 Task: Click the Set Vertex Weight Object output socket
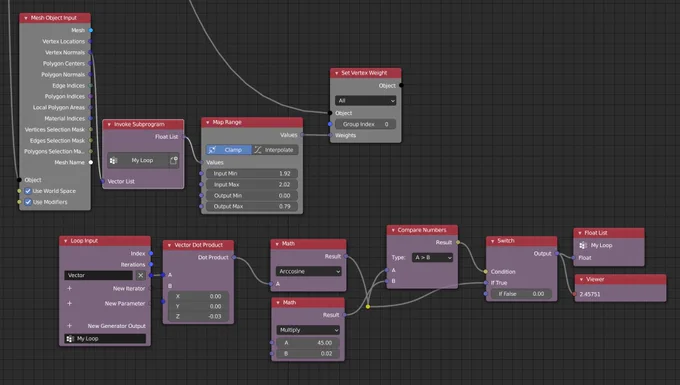pyautogui.click(x=401, y=86)
